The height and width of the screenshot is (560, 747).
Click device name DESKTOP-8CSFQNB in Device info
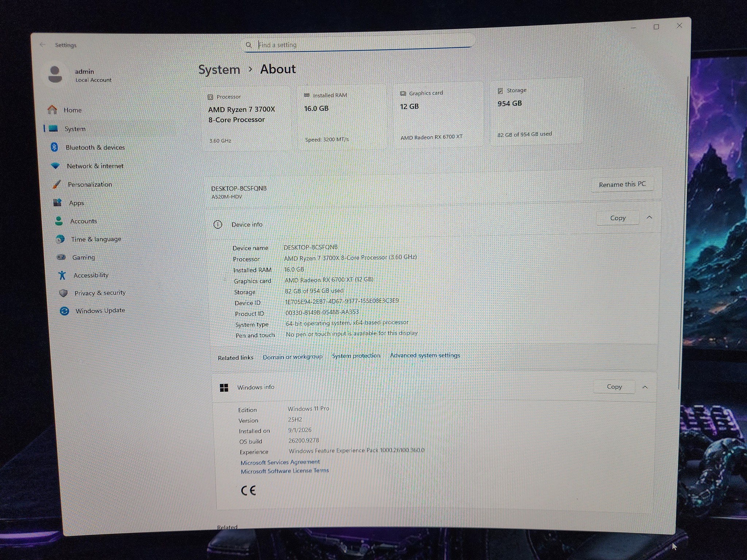[x=310, y=247]
